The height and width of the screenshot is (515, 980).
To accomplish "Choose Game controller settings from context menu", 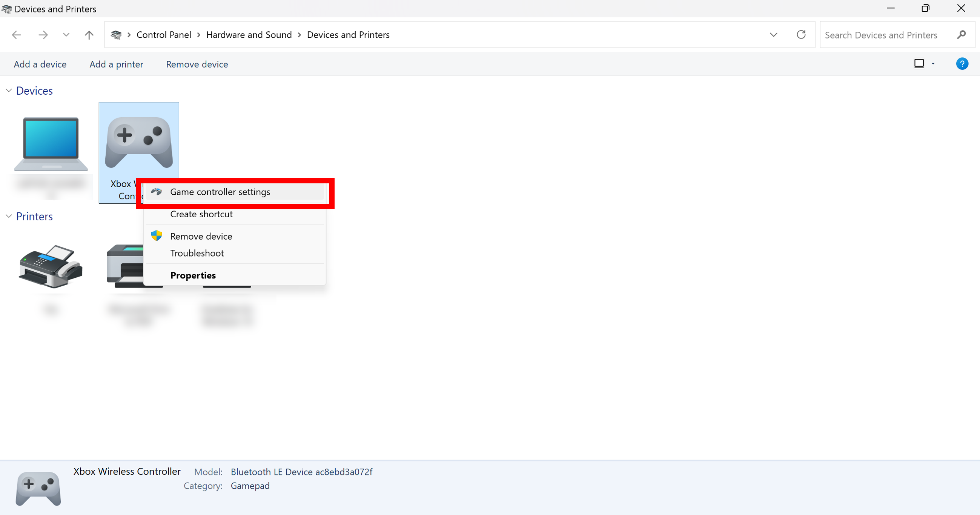I will point(220,192).
